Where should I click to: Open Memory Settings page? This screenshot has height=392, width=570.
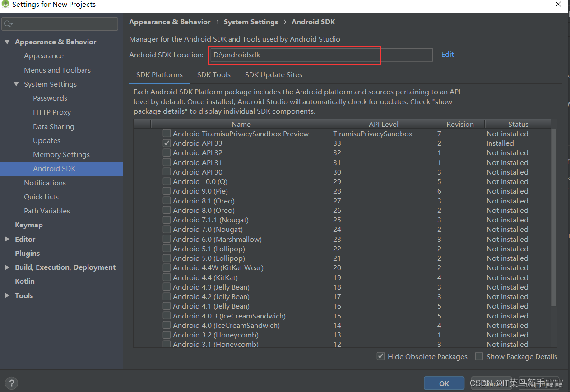[x=61, y=154]
